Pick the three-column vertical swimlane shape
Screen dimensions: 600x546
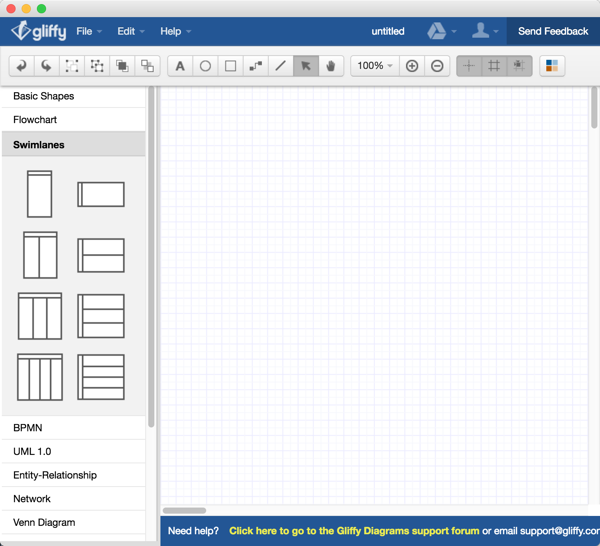click(40, 316)
